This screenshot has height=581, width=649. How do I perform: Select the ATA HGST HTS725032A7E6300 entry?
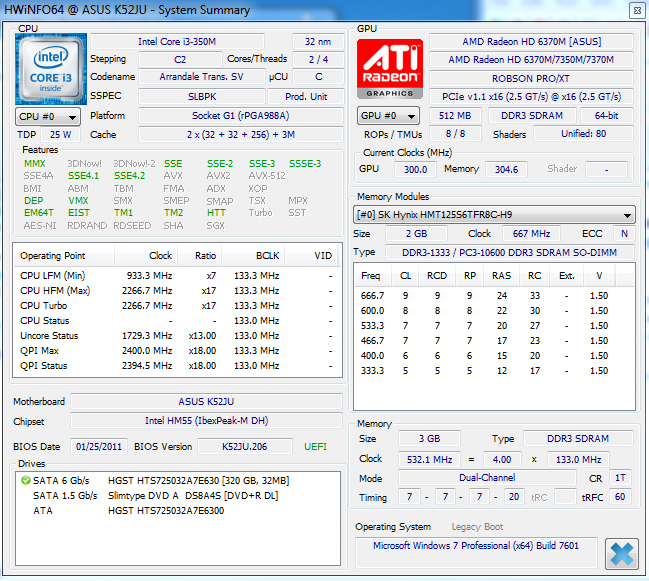(x=178, y=511)
